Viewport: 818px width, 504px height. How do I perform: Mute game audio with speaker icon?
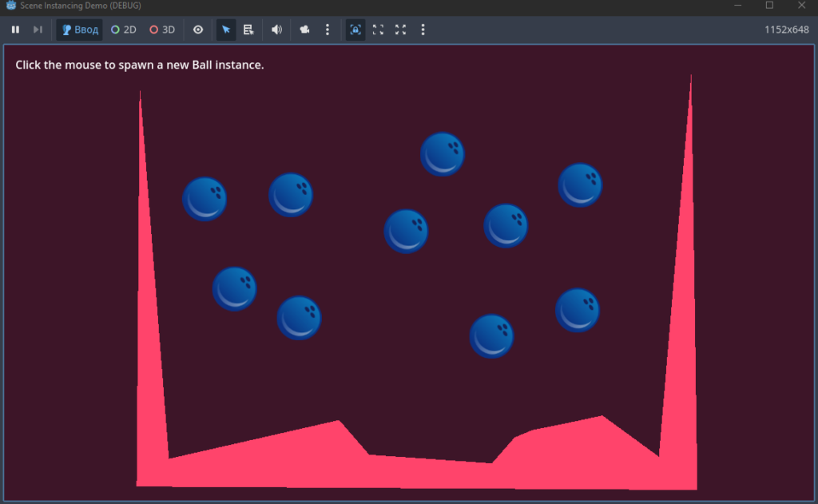pos(276,30)
